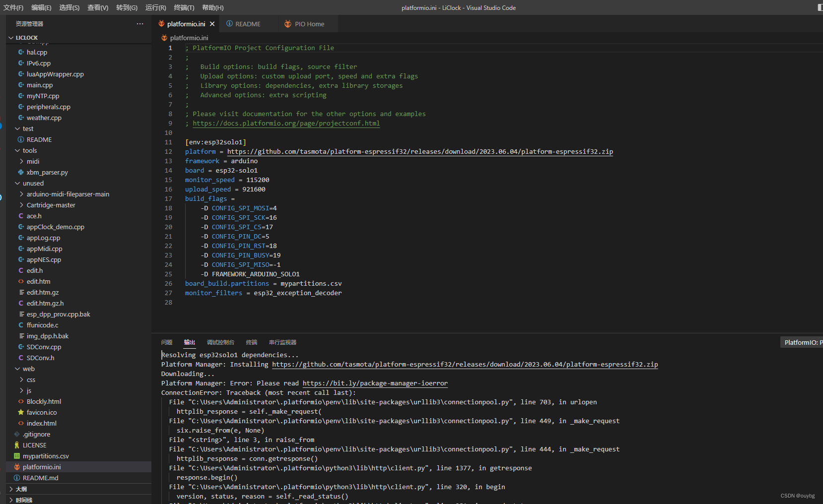Click platformio.ini breadcrumb
The width and height of the screenshot is (823, 504).
pyautogui.click(x=189, y=38)
